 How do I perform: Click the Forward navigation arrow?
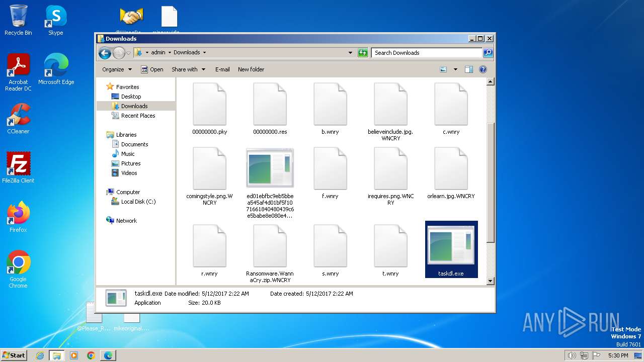coord(119,52)
